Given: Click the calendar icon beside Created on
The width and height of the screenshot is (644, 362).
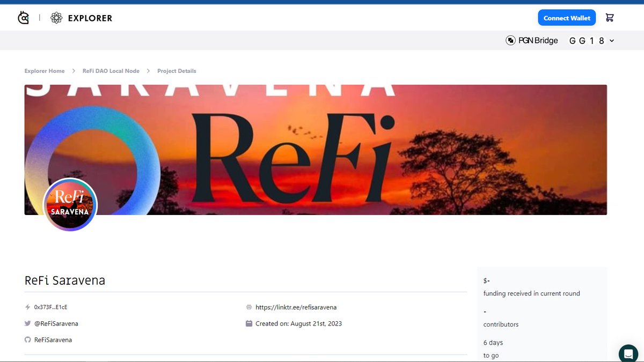Looking at the screenshot, I should coord(249,323).
